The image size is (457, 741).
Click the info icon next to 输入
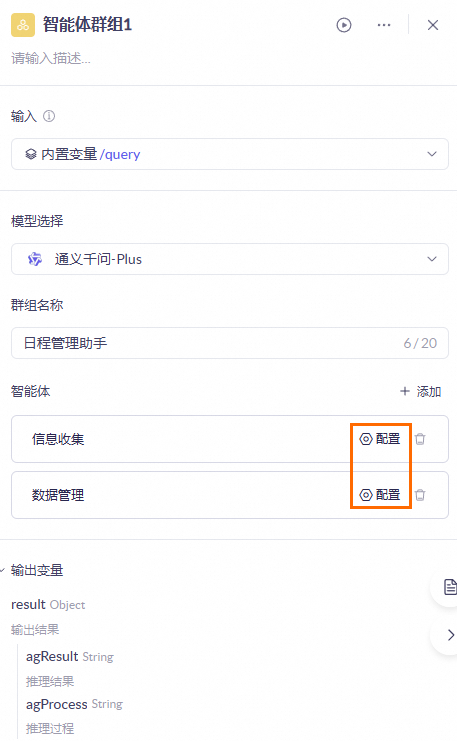click(49, 116)
